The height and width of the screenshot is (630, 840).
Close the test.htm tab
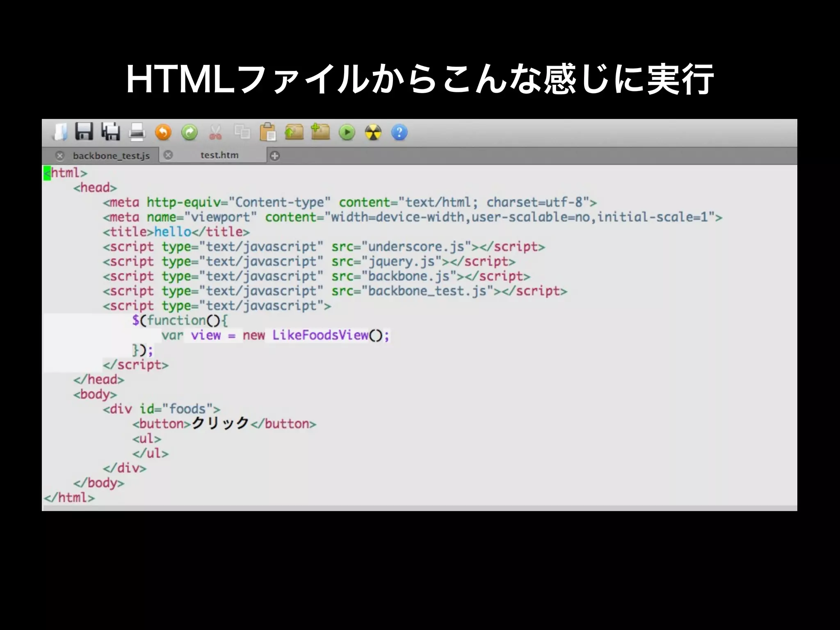click(168, 155)
